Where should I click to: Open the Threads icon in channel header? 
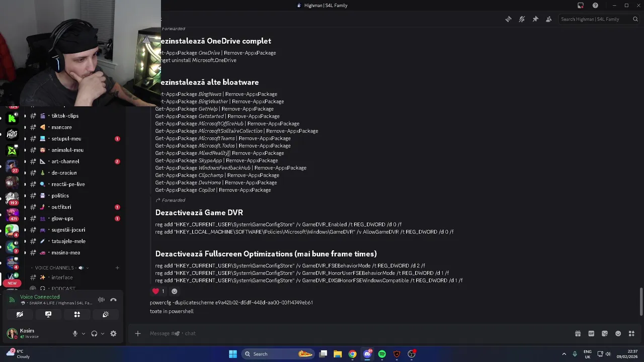tap(508, 19)
